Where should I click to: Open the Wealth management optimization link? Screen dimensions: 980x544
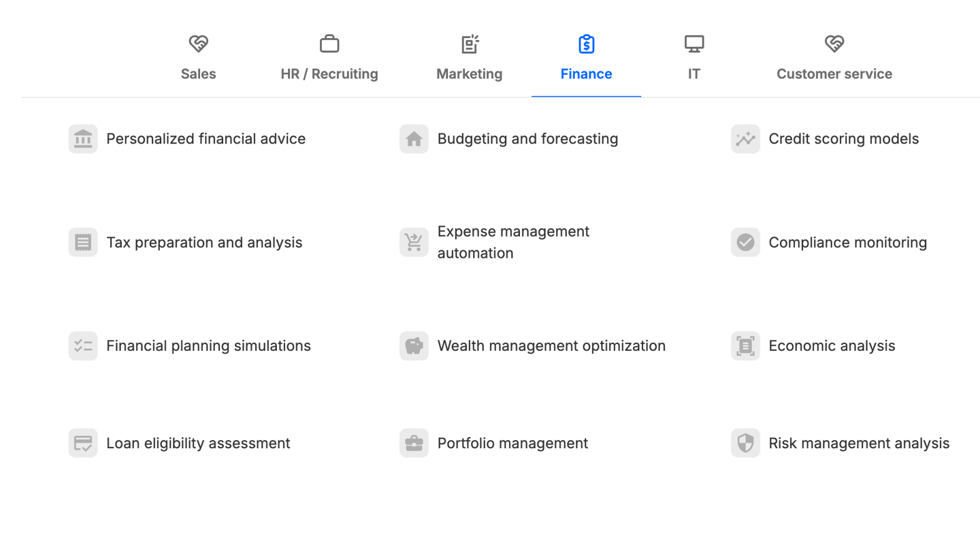[x=551, y=346]
